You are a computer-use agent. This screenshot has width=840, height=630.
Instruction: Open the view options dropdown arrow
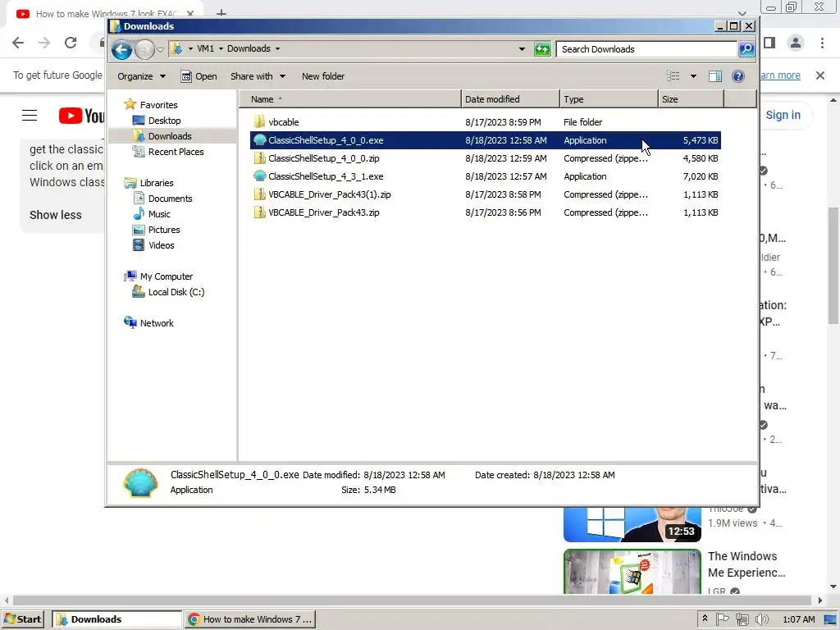point(693,76)
